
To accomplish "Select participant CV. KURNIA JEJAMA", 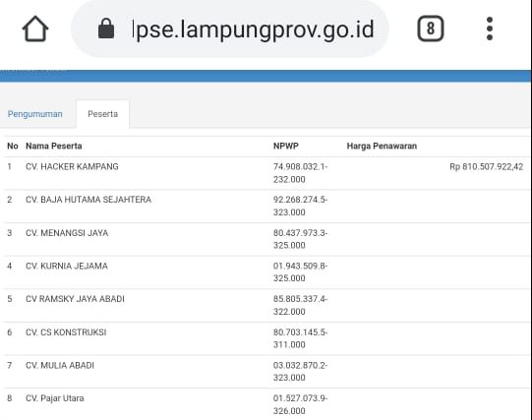I will (67, 266).
